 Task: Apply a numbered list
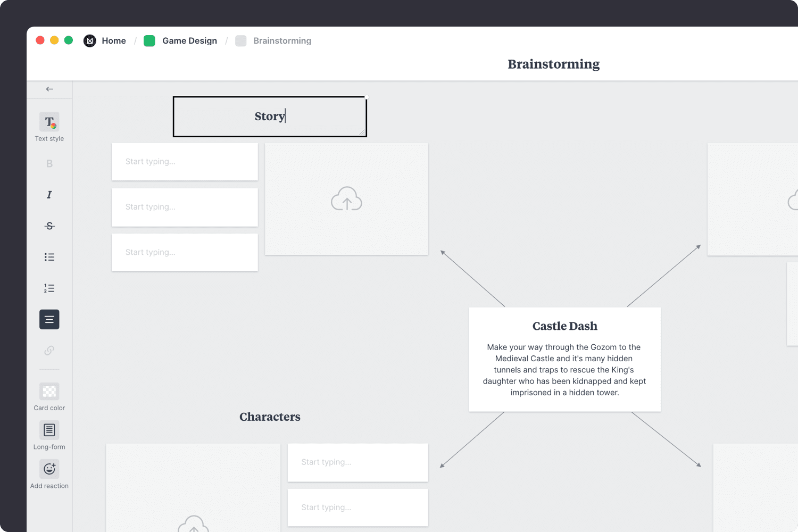coord(49,288)
